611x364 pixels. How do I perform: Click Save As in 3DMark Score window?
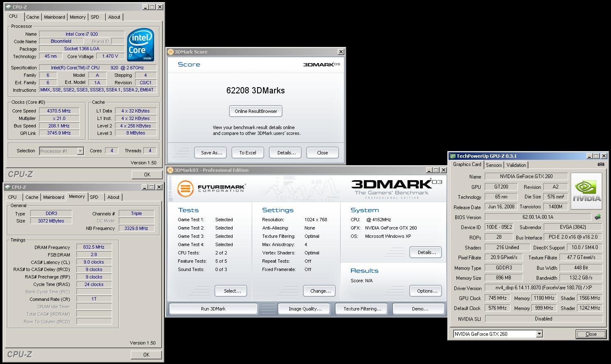(x=211, y=153)
